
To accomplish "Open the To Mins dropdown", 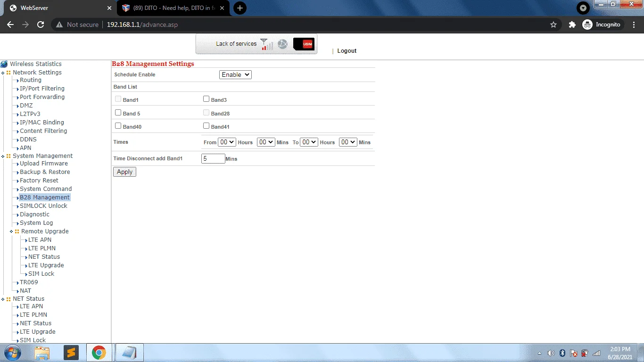I will pos(348,142).
